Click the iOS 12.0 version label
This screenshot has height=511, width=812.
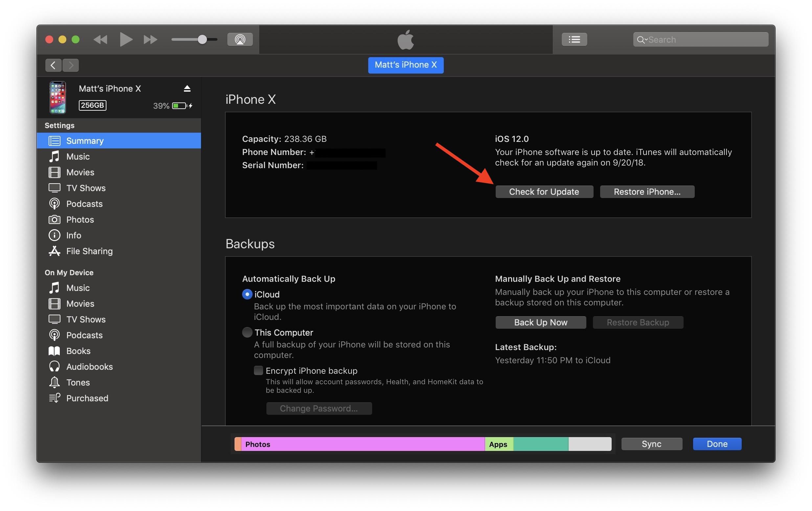pyautogui.click(x=512, y=139)
